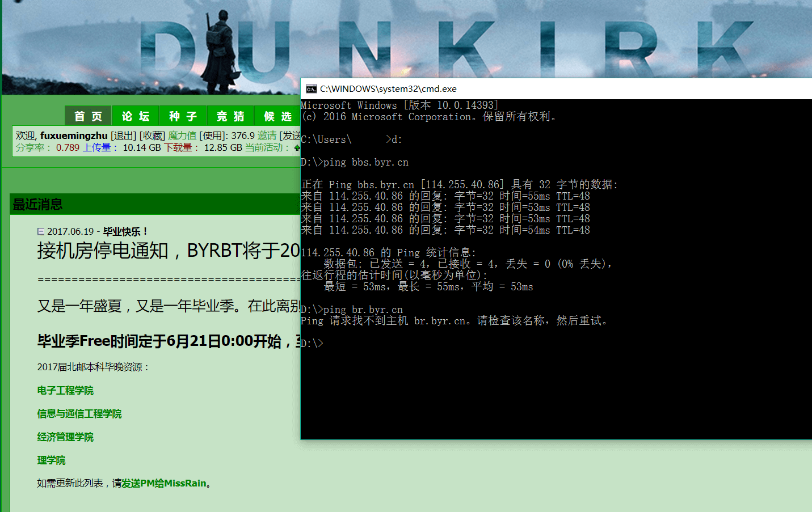Click the upload amount 10.14 GB
Viewport: 812px width, 512px height.
coord(142,147)
